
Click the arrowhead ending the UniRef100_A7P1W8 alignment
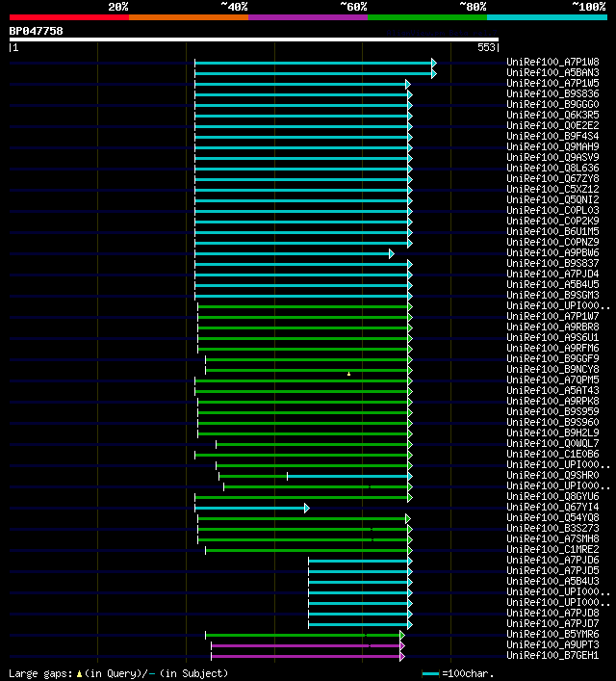(x=434, y=63)
